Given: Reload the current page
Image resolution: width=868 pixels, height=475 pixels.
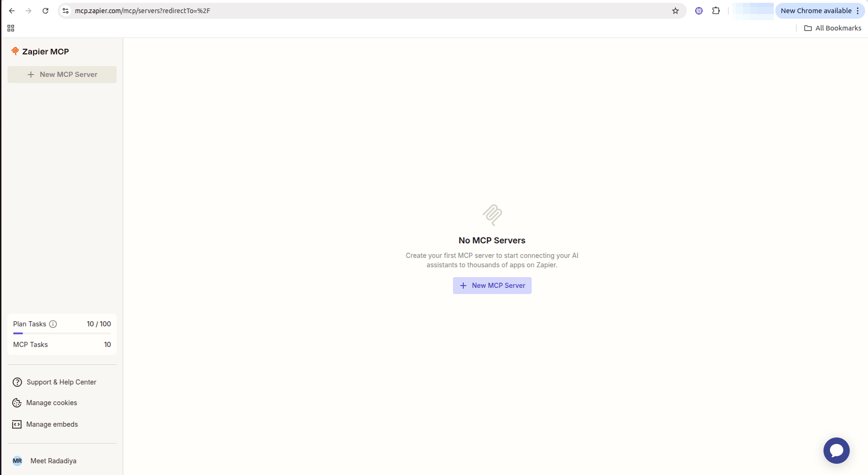Looking at the screenshot, I should point(45,11).
